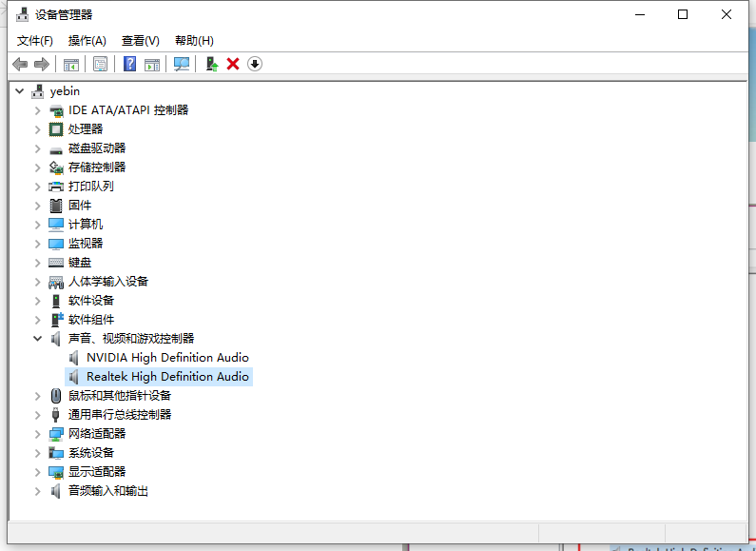756x551 pixels.
Task: Open the 文件(F) menu
Action: [35, 41]
